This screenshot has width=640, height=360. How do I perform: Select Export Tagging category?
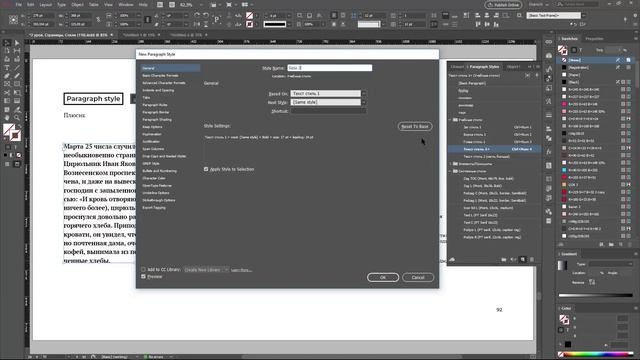[154, 208]
